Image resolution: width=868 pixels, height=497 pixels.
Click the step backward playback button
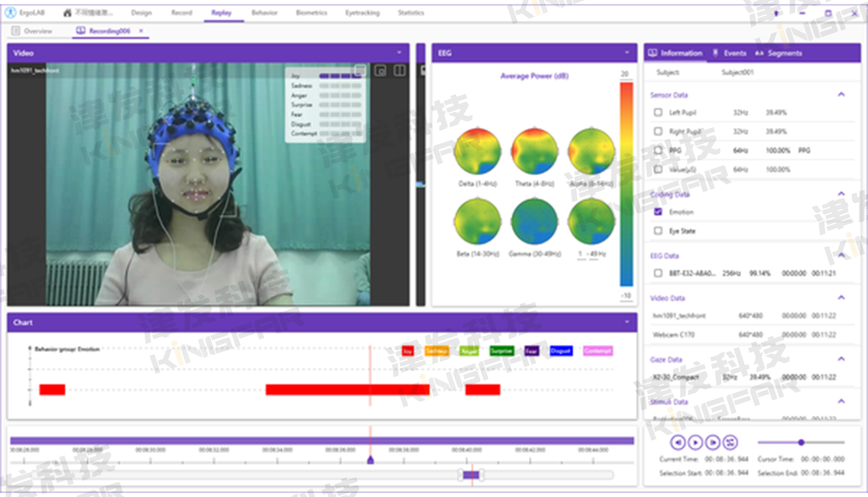(x=678, y=443)
